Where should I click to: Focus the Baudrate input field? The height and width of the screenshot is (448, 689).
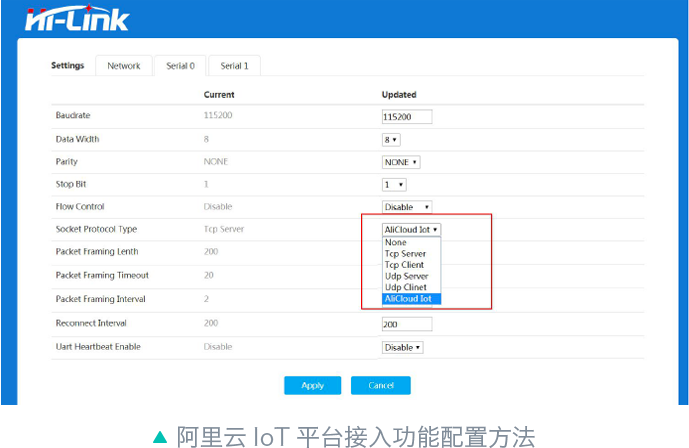point(407,117)
